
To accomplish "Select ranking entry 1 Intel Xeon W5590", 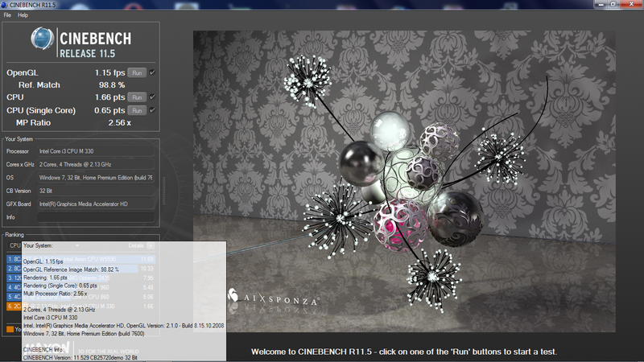I will [81, 259].
